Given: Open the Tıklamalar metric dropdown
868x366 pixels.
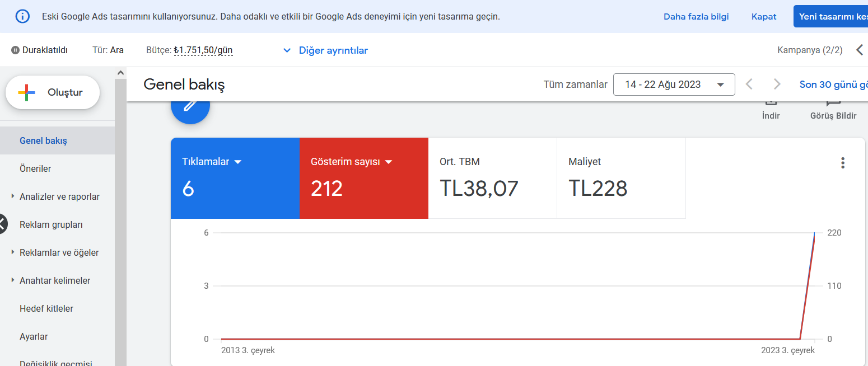Looking at the screenshot, I should [237, 162].
